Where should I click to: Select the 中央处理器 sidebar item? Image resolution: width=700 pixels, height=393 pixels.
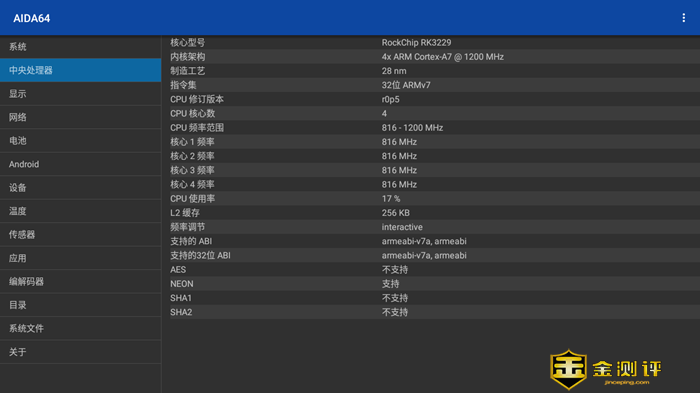(80, 70)
